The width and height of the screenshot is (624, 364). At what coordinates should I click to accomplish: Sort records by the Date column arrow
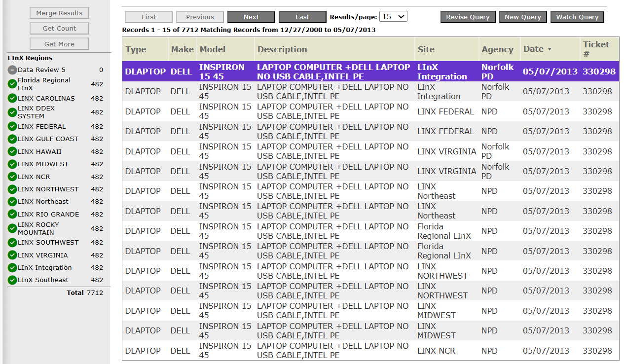coord(550,49)
